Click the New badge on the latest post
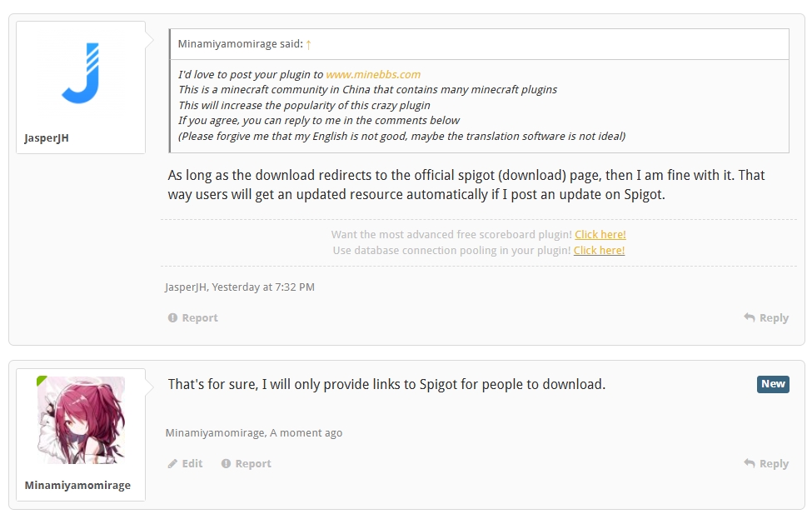This screenshot has height=519, width=812. point(773,384)
